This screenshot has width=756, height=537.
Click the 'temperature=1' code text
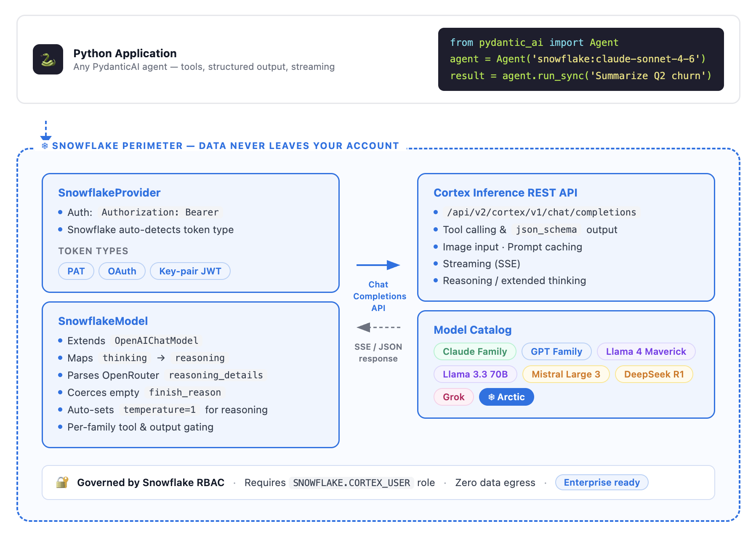click(x=160, y=410)
